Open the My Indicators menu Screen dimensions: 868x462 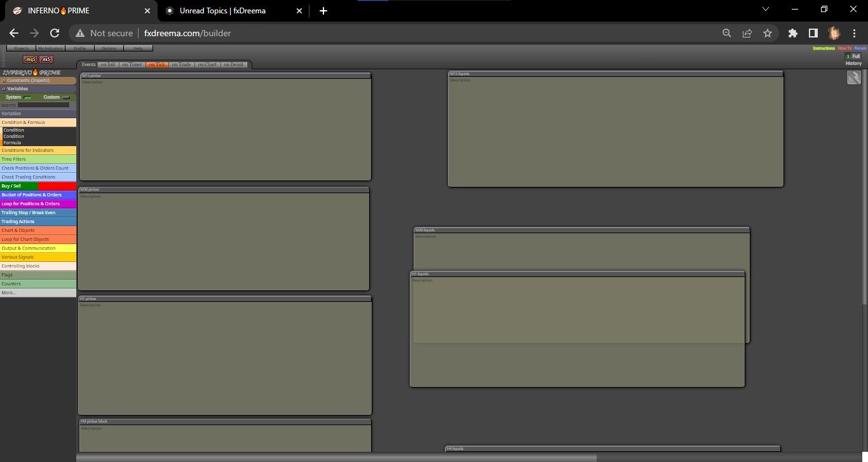pos(50,48)
